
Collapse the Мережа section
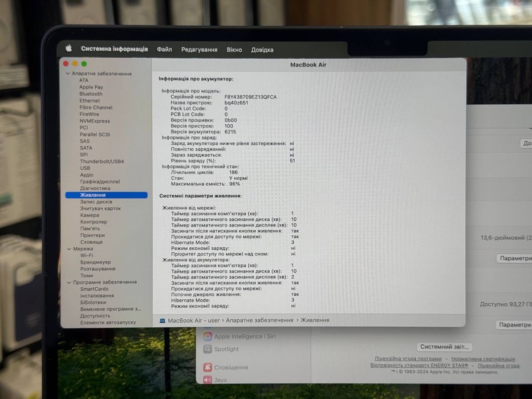[69, 249]
